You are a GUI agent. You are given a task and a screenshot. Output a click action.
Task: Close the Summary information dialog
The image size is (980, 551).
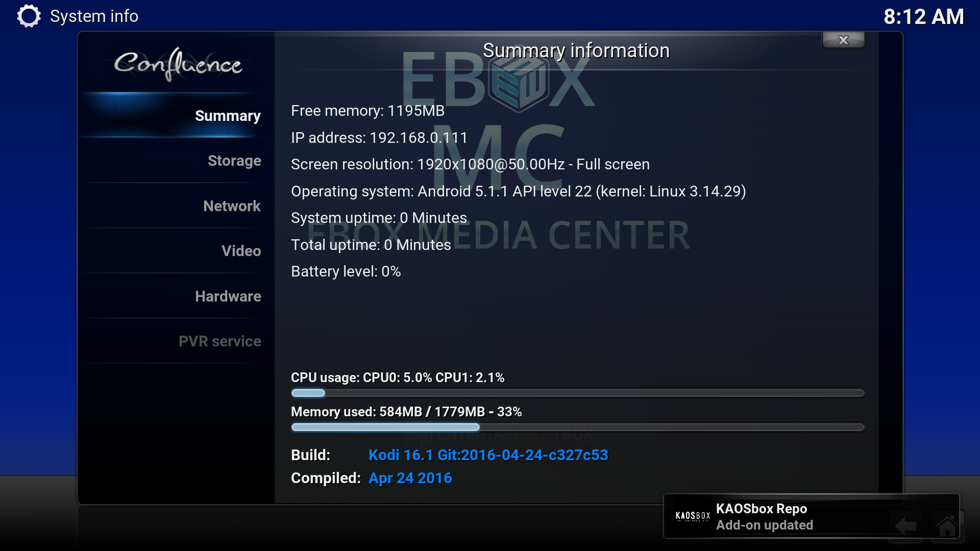(x=843, y=40)
